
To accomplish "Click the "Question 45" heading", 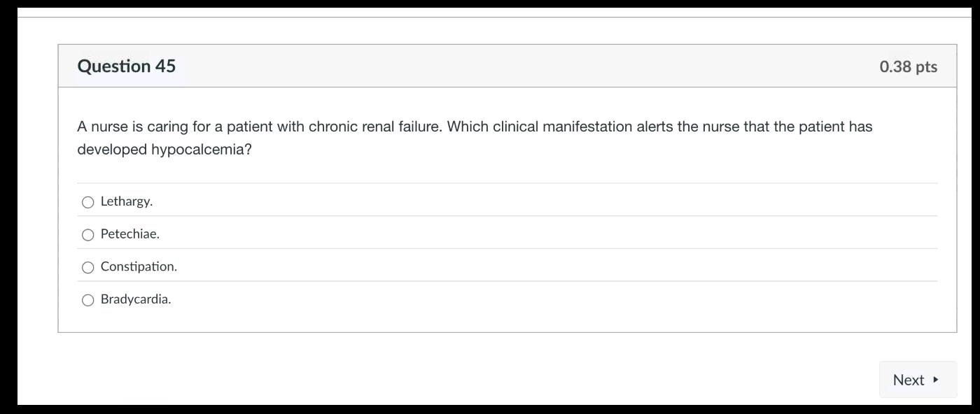I will [127, 66].
